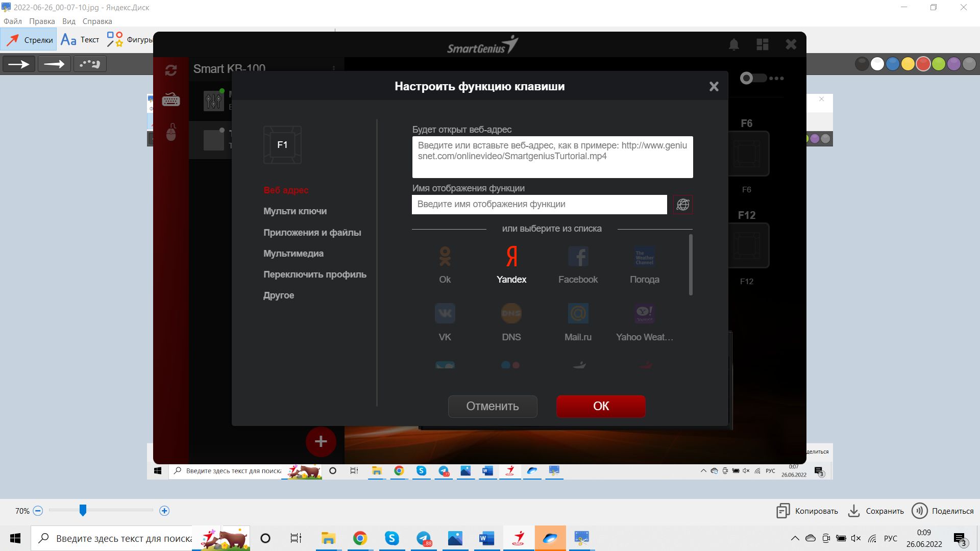Select the mouse device icon in sidebar
Screen dimensions: 980x551
coord(171,132)
